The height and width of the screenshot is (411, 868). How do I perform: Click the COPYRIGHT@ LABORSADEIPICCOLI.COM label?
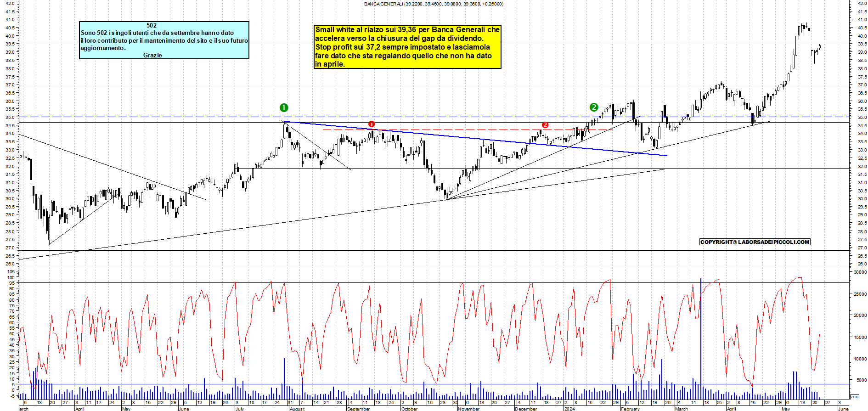coord(755,242)
